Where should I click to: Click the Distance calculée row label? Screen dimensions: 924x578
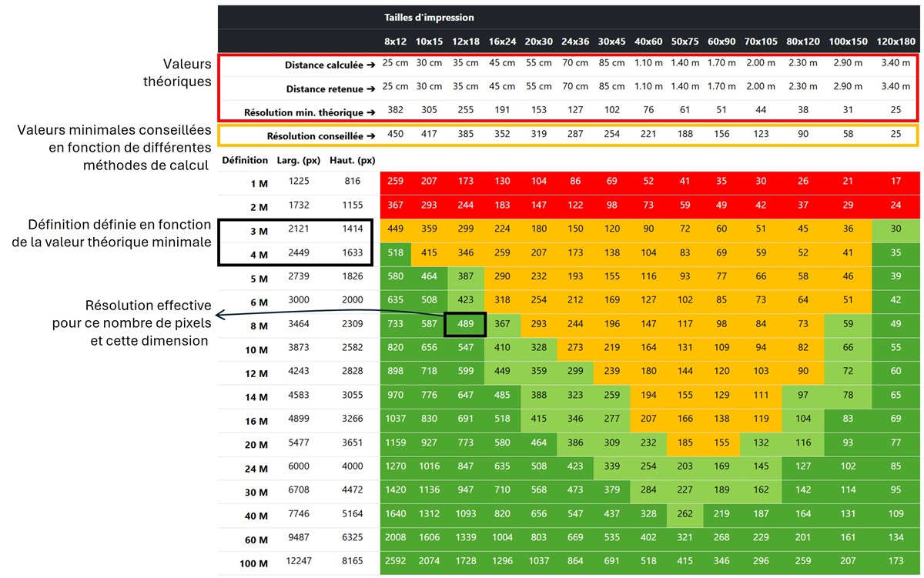point(330,65)
